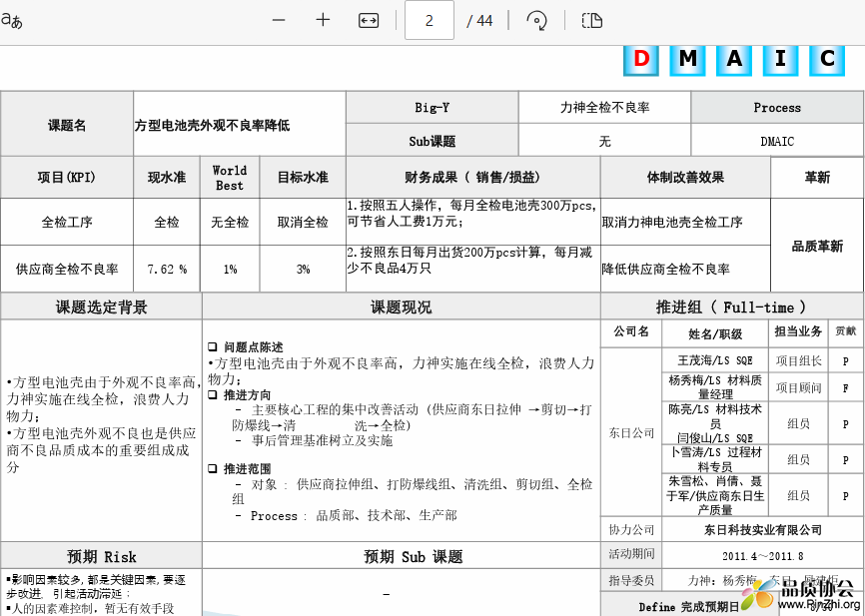Click the '7.62 %' value cell

167,270
